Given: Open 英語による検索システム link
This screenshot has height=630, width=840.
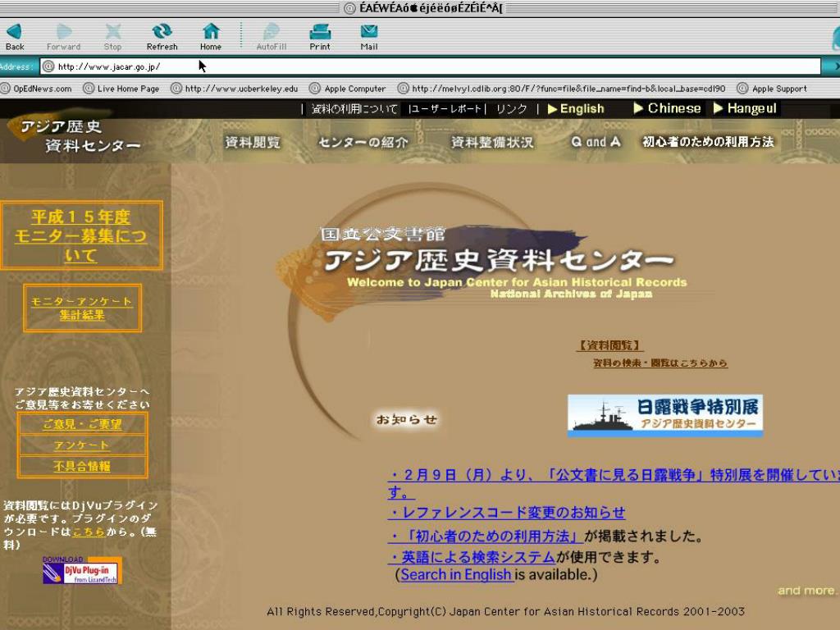Looking at the screenshot, I should coord(472,557).
